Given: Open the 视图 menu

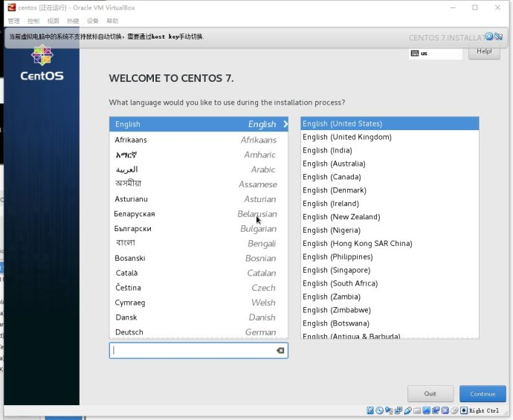Looking at the screenshot, I should pos(53,21).
